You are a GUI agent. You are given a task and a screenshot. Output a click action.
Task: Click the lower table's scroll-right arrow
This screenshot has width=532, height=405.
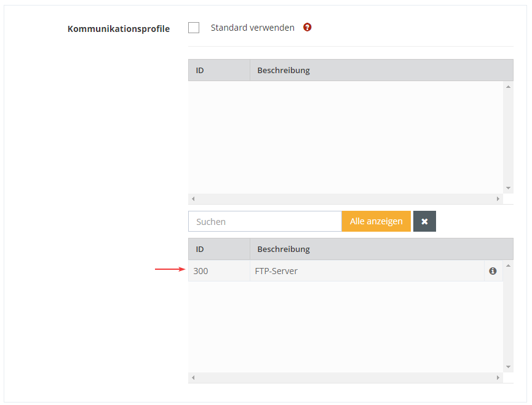[x=498, y=378]
